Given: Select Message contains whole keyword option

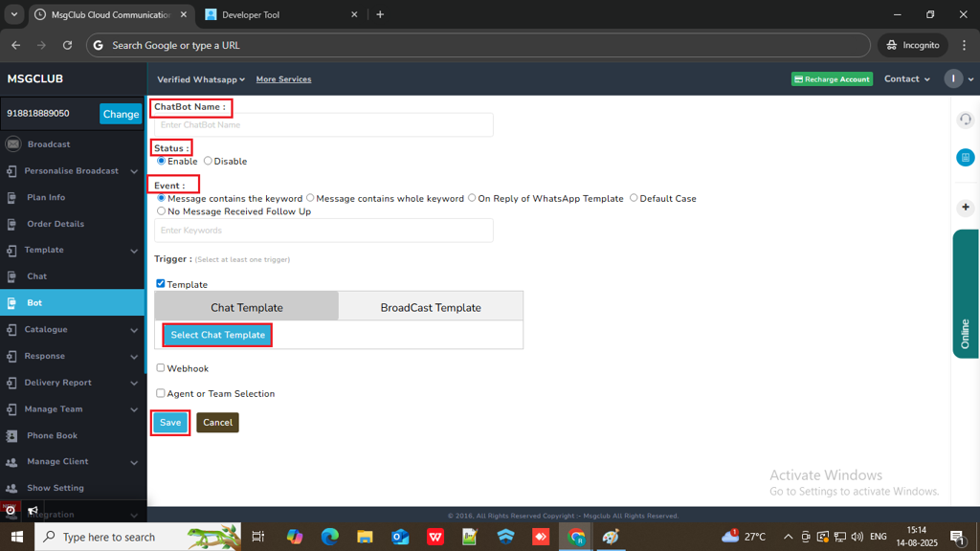Looking at the screenshot, I should (310, 198).
